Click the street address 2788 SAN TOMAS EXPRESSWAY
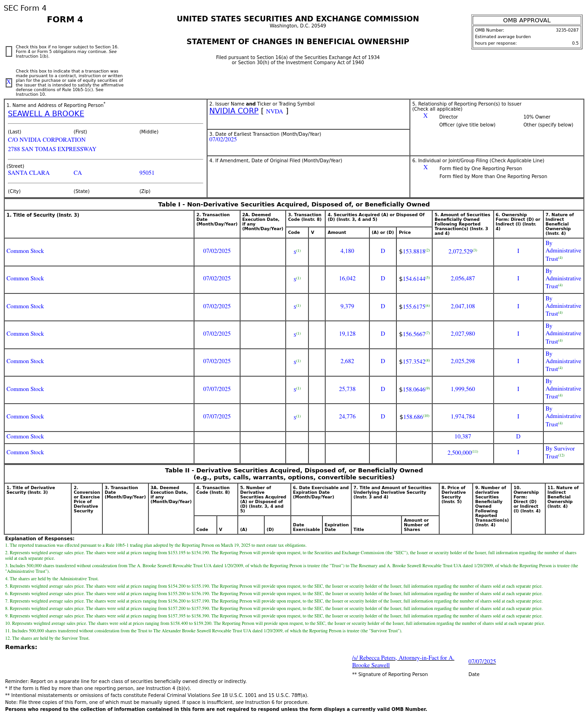Image resolution: width=588 pixels, height=723 pixels. pos(52,149)
